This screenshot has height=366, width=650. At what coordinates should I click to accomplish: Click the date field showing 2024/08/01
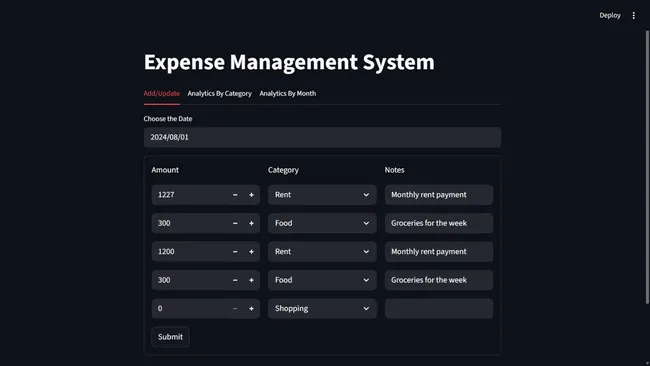322,137
